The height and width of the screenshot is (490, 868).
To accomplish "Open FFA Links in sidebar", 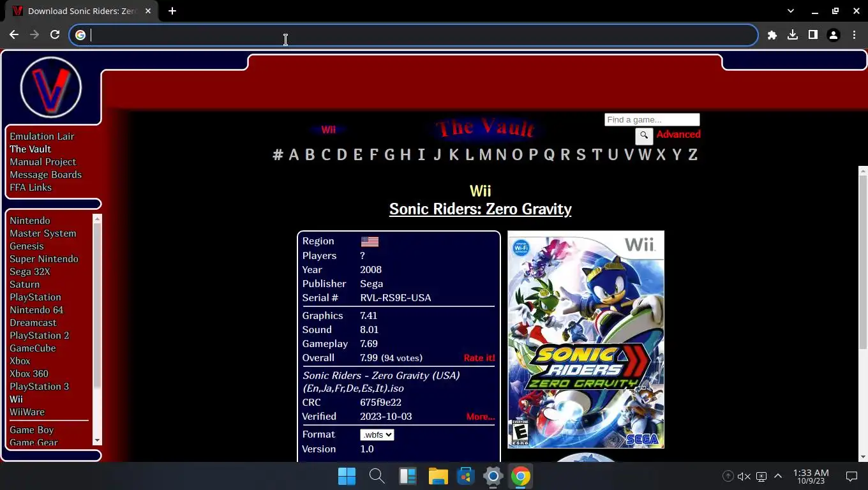I will coord(31,188).
